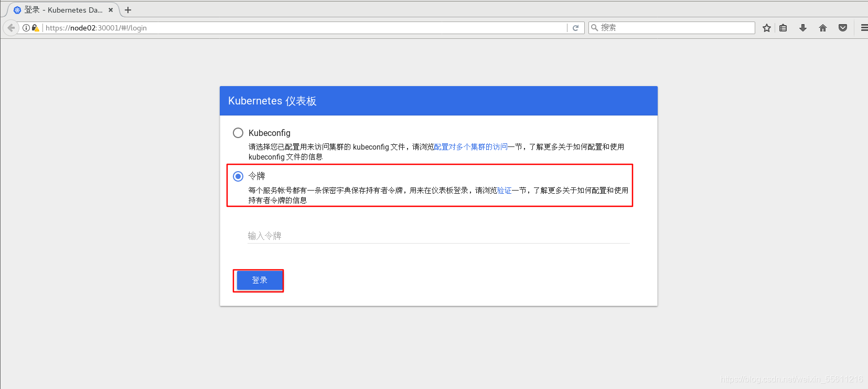Click the Kubernetes favicon on the tab

click(x=17, y=10)
